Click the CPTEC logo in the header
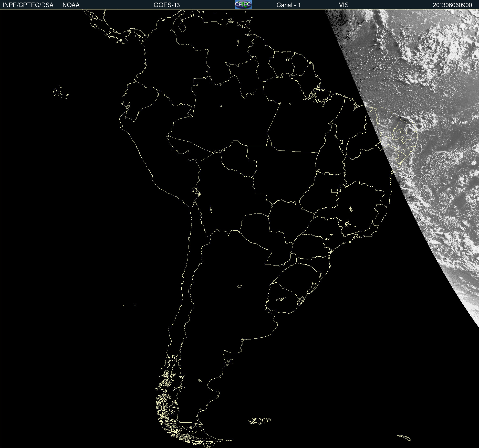479x448 pixels. [243, 5]
